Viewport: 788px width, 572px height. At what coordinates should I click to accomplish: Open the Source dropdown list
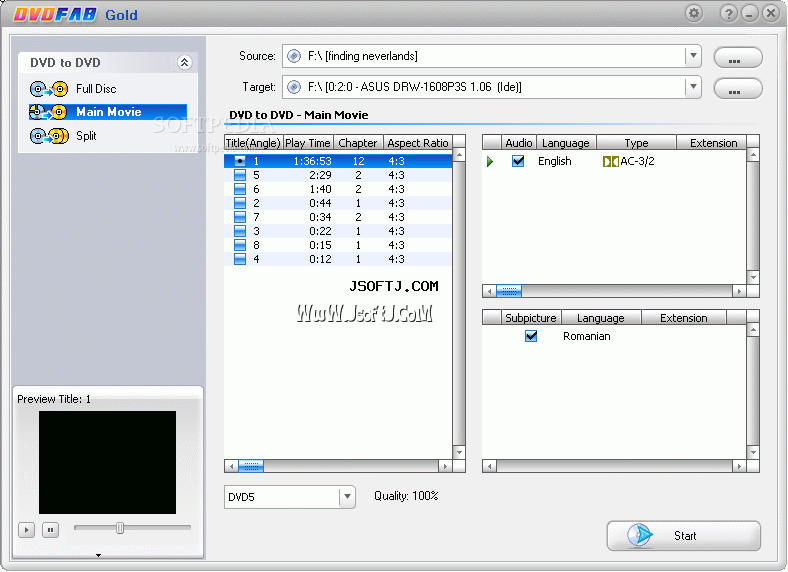pos(693,56)
